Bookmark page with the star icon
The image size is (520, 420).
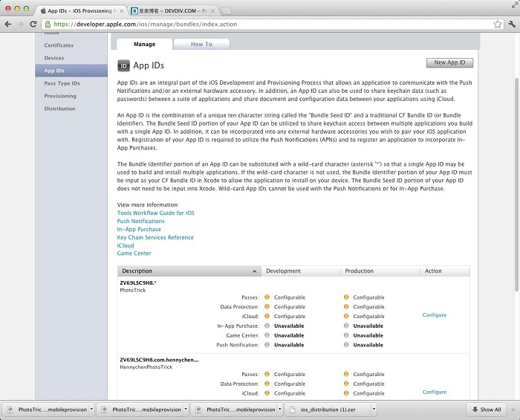(x=497, y=25)
